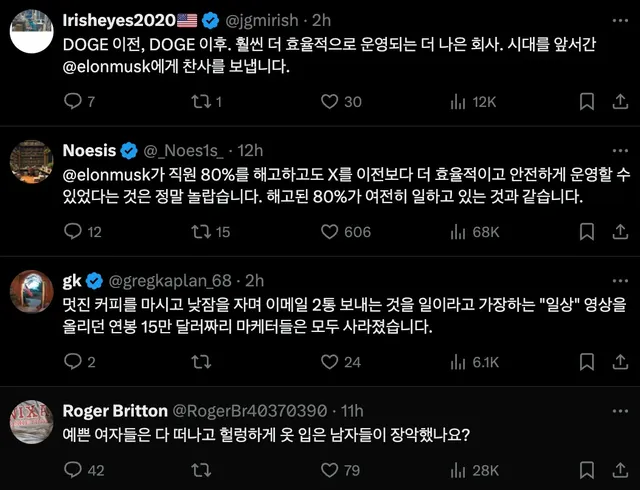Retweet the Irisheyes2020 post
Screen dimensions: 640x490
(x=201, y=101)
